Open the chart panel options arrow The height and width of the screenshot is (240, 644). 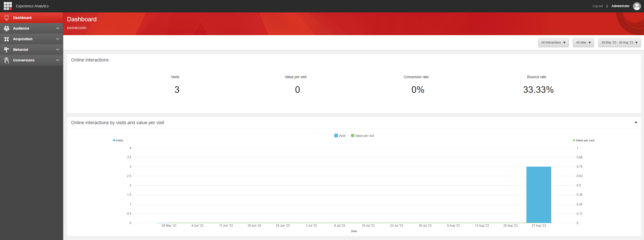[x=636, y=123]
